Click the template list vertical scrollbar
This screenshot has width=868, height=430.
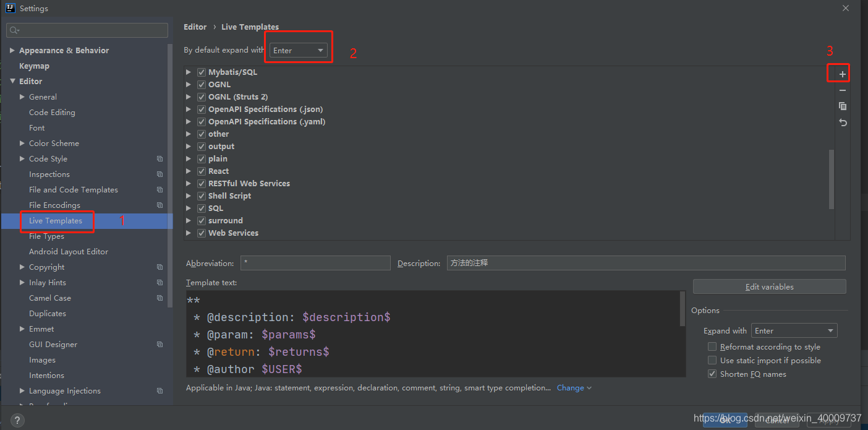[832, 179]
